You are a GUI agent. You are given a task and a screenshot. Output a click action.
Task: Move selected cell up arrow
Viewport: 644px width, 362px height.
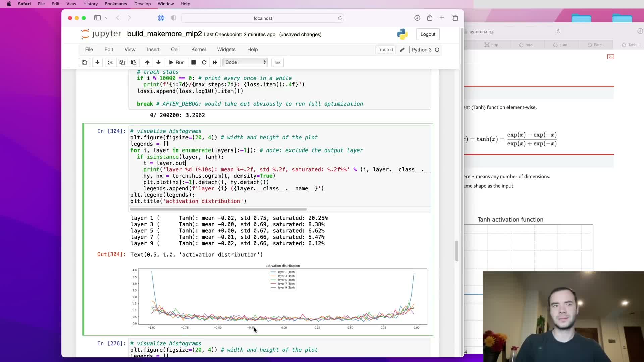coord(147,62)
